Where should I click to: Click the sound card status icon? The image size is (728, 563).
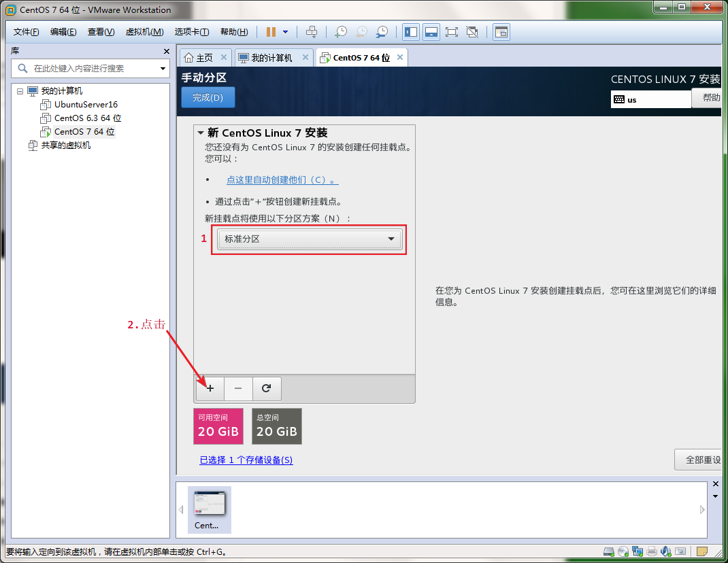(666, 551)
